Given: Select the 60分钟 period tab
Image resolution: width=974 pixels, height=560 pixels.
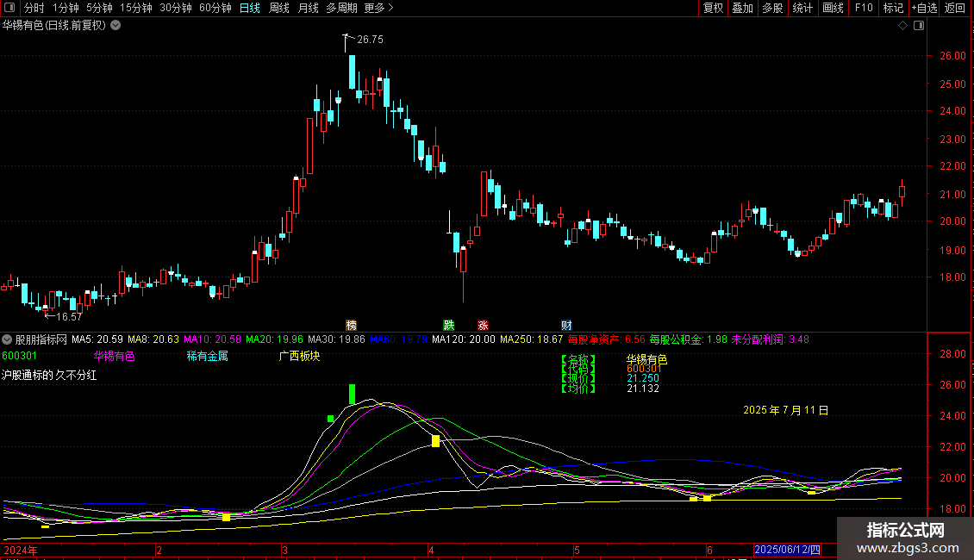Looking at the screenshot, I should (x=215, y=8).
